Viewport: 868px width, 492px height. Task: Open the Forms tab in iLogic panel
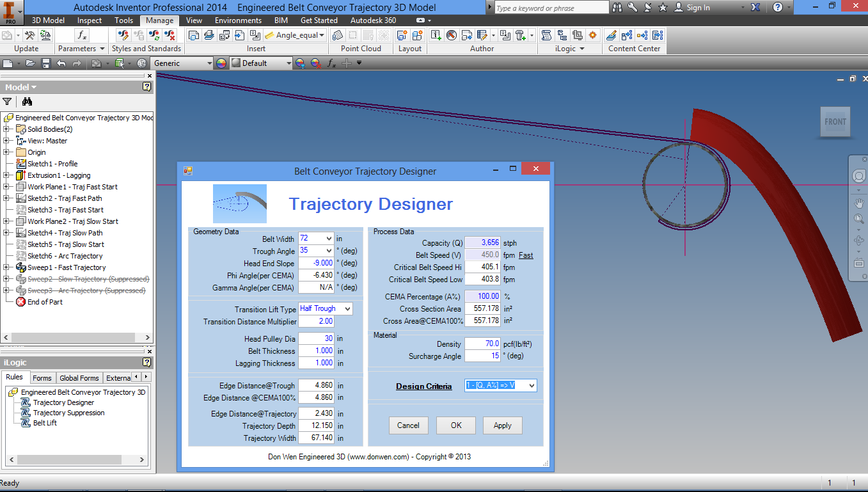[x=42, y=378]
